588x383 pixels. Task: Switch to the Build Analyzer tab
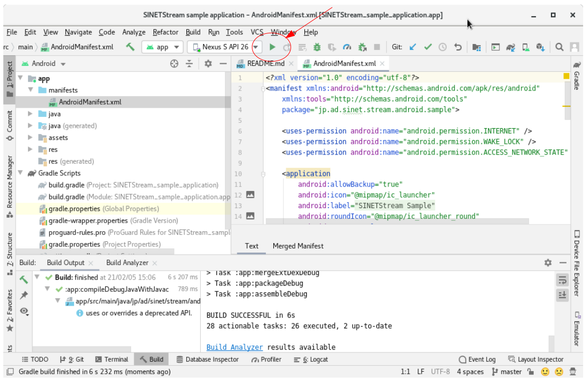coord(127,263)
